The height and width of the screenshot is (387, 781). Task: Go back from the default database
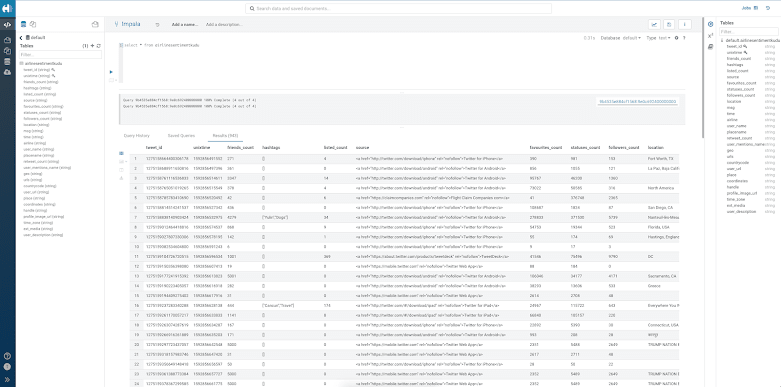tap(21, 38)
